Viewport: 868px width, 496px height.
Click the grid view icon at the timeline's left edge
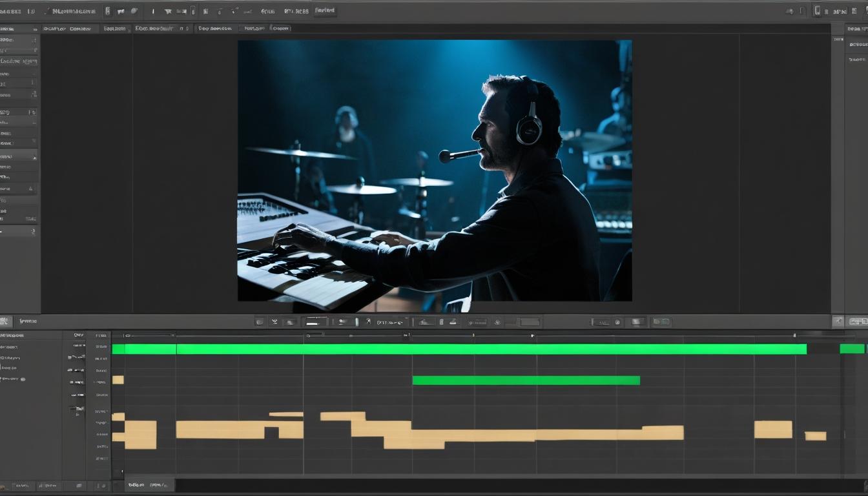[5, 321]
